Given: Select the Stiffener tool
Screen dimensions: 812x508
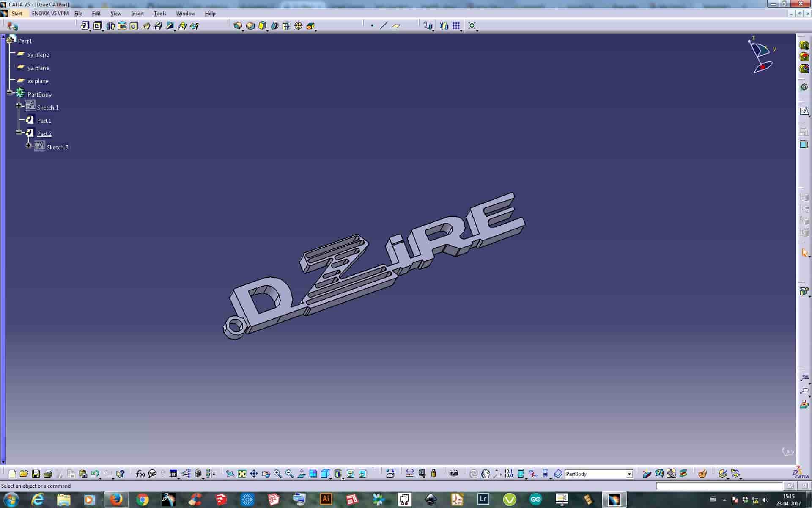Looking at the screenshot, I should pos(170,26).
